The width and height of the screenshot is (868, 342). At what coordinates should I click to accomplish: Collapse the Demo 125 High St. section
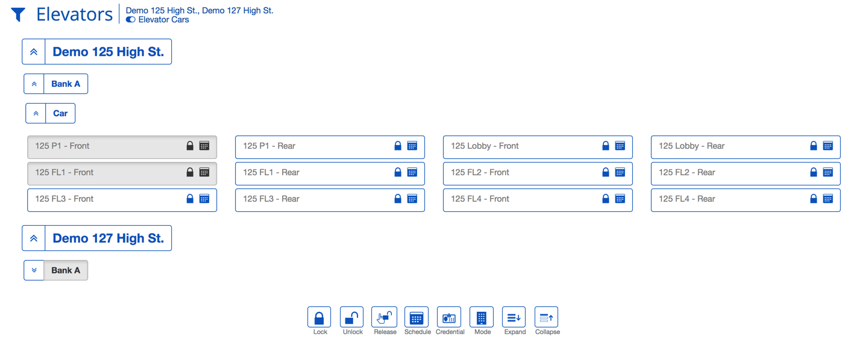tap(34, 52)
